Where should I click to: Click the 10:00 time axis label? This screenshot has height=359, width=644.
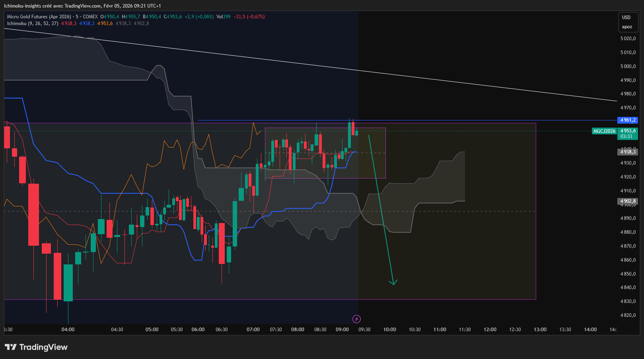(x=390, y=330)
